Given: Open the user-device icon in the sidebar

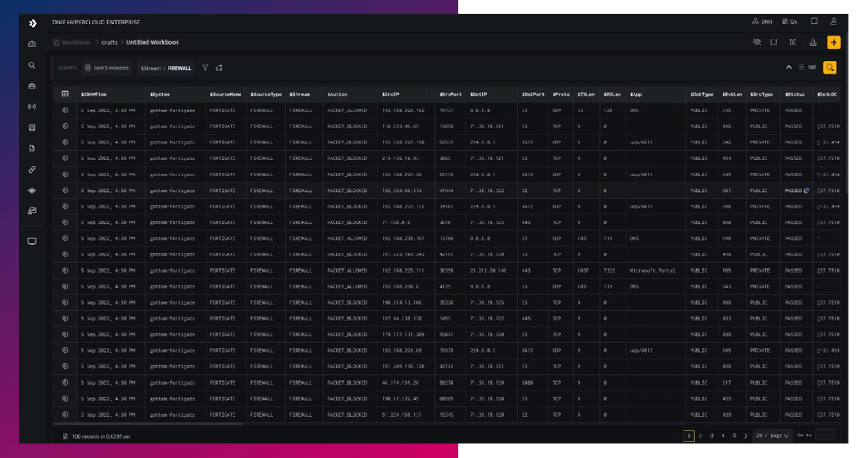Looking at the screenshot, I should click(x=32, y=210).
